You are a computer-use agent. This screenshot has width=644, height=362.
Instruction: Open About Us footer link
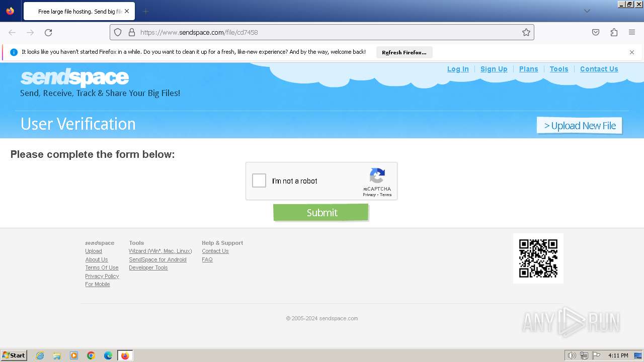[97, 259]
